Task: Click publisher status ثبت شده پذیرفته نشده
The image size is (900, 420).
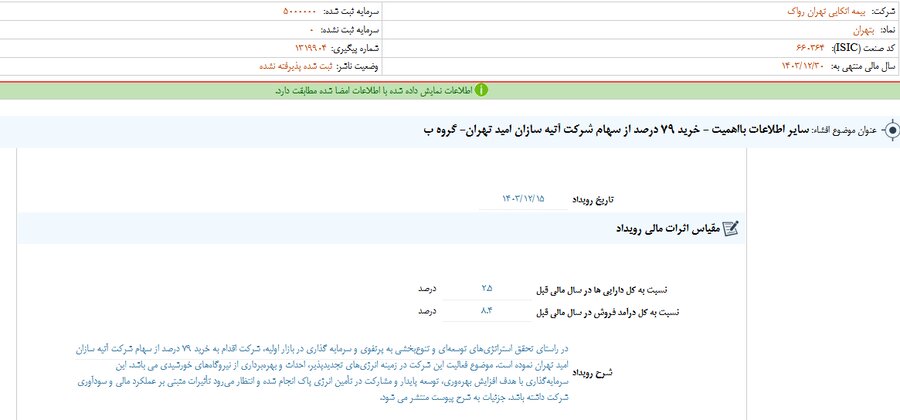Action: (x=276, y=65)
